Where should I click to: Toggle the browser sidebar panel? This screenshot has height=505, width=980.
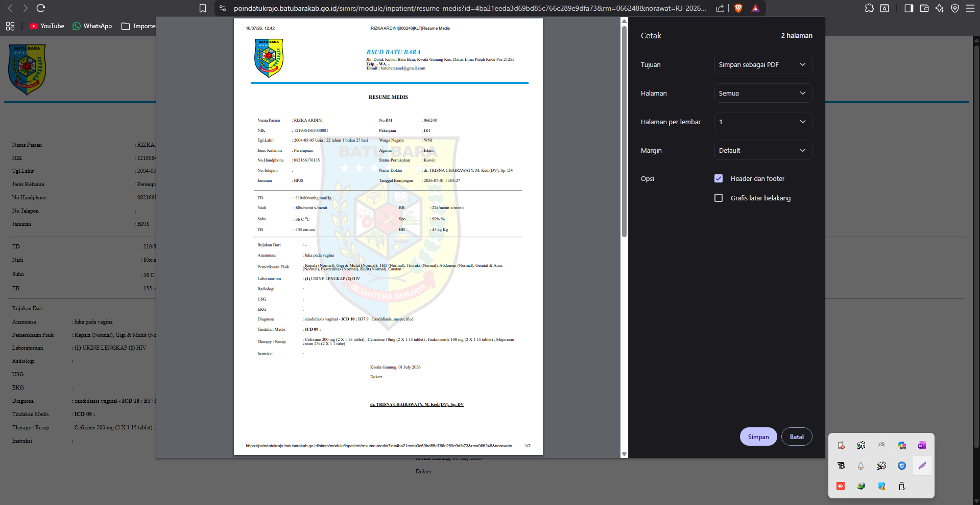(x=909, y=8)
